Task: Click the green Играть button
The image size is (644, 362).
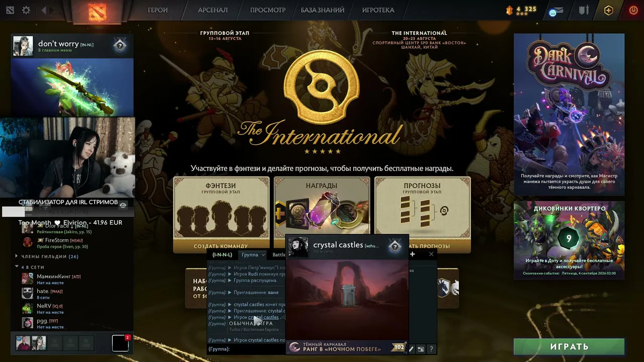Action: coord(569,347)
